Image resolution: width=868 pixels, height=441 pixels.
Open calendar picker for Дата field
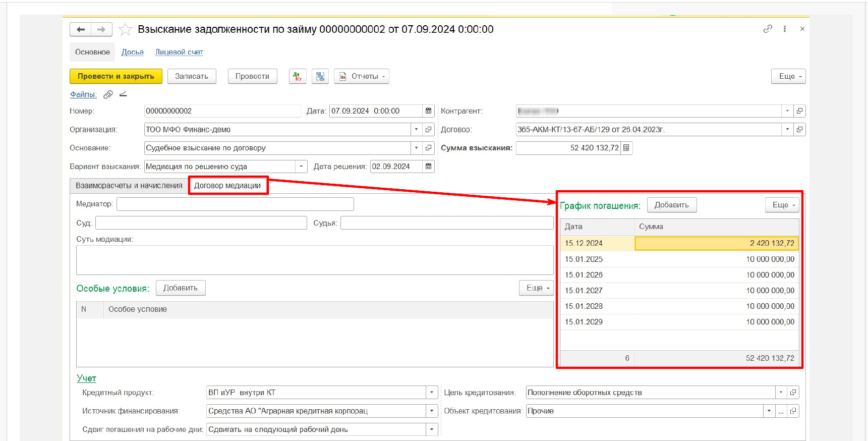(428, 111)
